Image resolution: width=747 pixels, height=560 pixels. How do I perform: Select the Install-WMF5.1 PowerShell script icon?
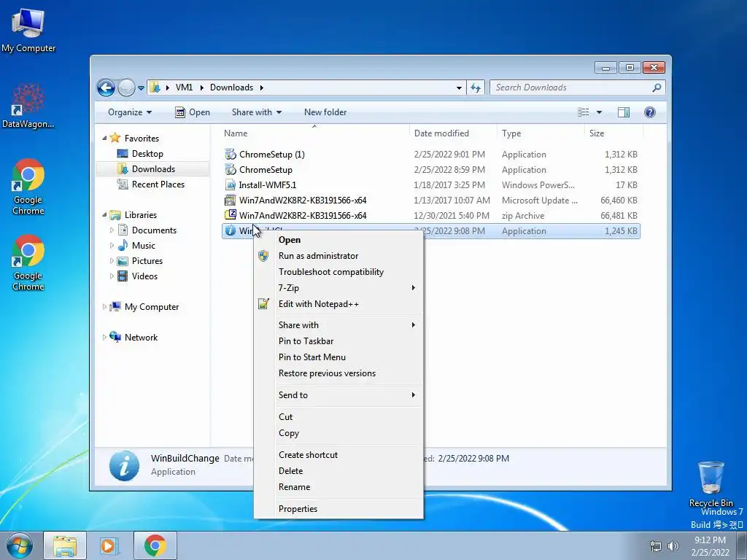(x=231, y=184)
